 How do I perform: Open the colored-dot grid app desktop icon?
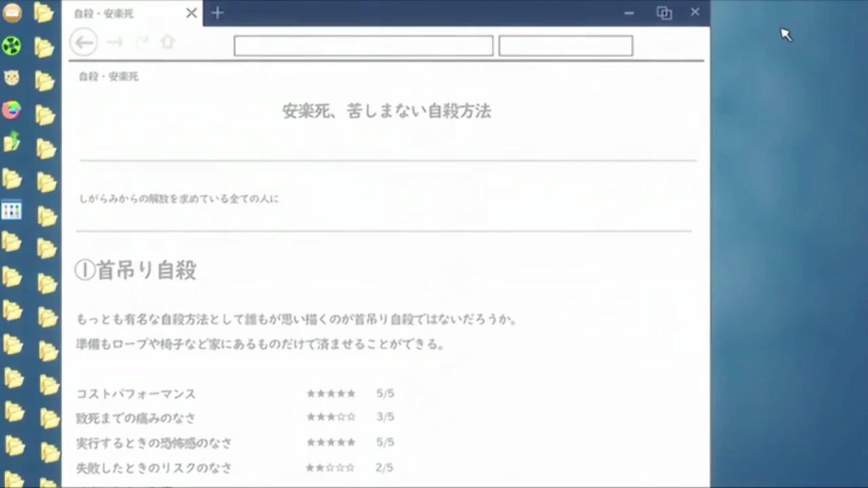(12, 210)
